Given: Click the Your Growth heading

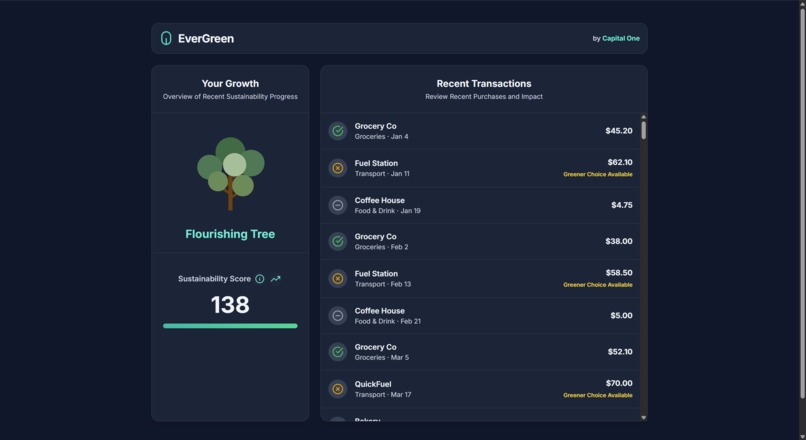Looking at the screenshot, I should click(230, 84).
